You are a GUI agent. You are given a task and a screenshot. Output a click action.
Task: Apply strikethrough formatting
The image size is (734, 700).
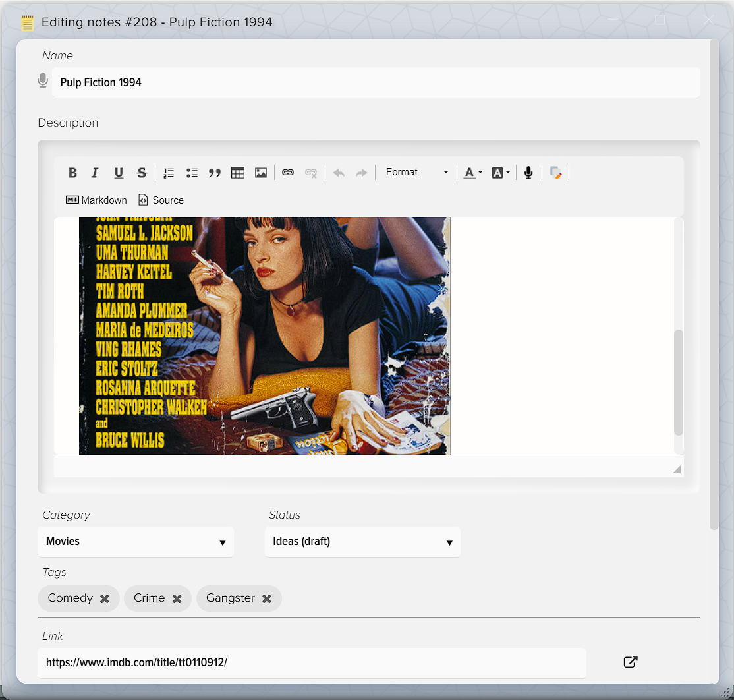pos(142,173)
